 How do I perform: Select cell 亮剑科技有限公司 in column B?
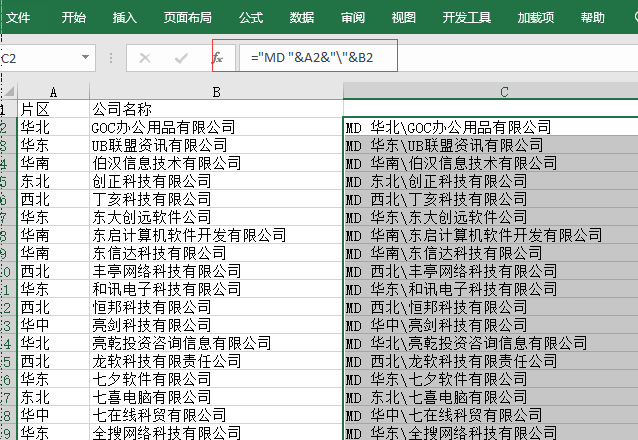click(216, 325)
